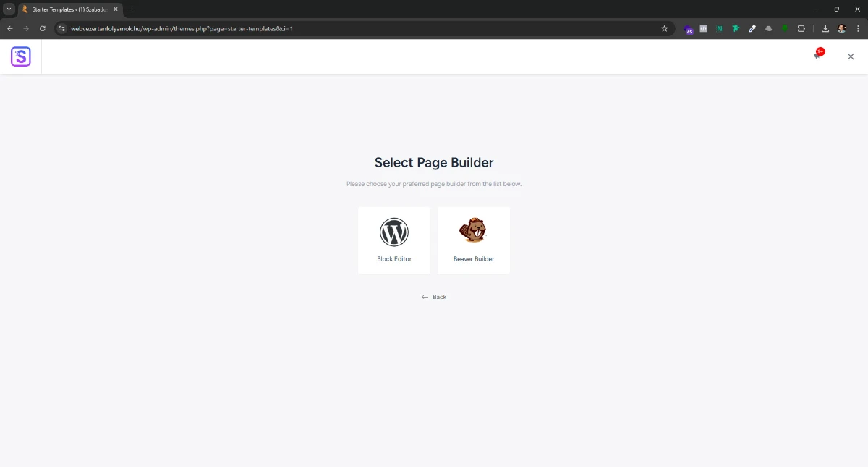Image resolution: width=868 pixels, height=467 pixels.
Task: Close the Starter Templates wizard
Action: coord(851,56)
